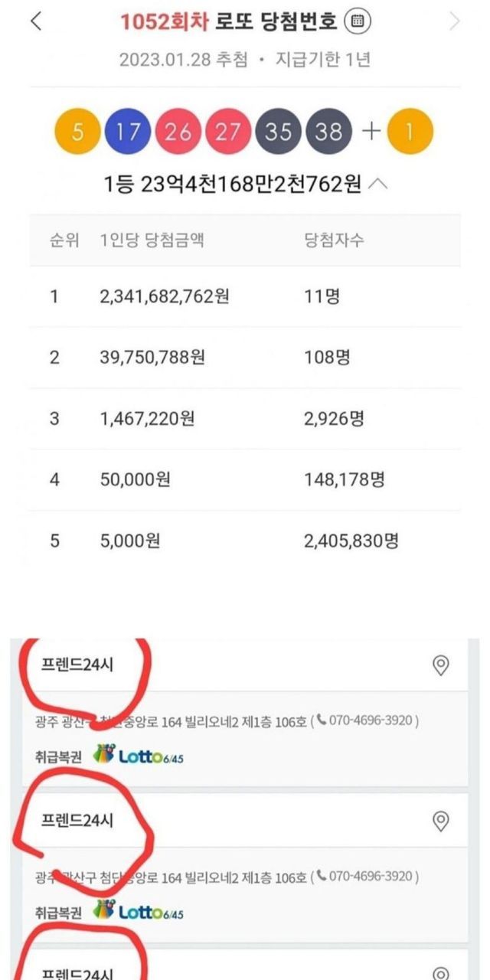Tap the map pin of first 프렌드24시 store

pos(440,666)
